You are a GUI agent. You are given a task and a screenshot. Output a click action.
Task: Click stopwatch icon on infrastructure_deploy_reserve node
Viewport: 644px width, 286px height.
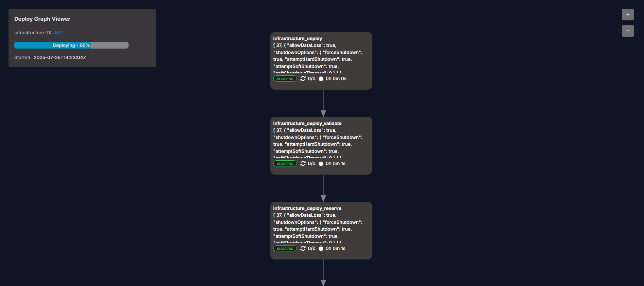point(321,248)
